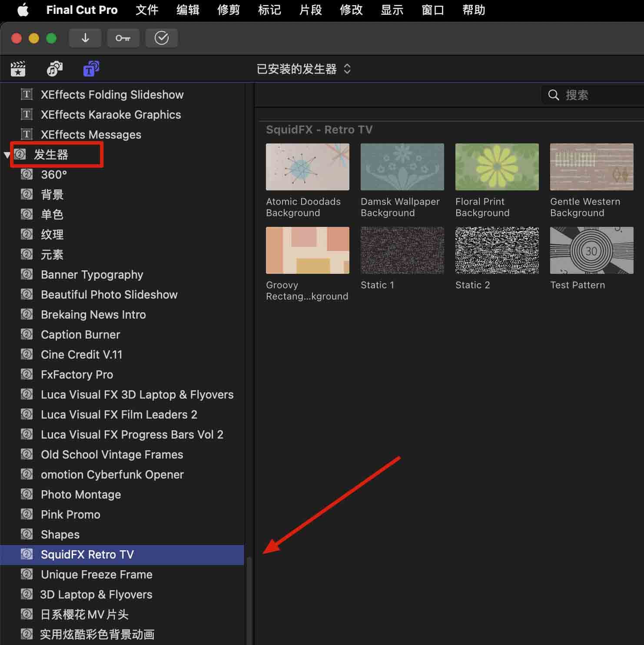Click the import media down-arrow button
This screenshot has width=644, height=645.
(x=85, y=38)
